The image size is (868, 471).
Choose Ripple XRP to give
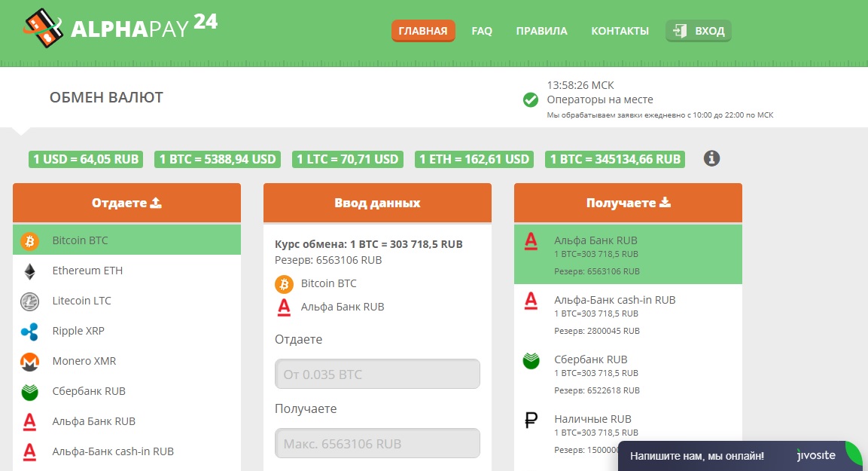[126, 331]
